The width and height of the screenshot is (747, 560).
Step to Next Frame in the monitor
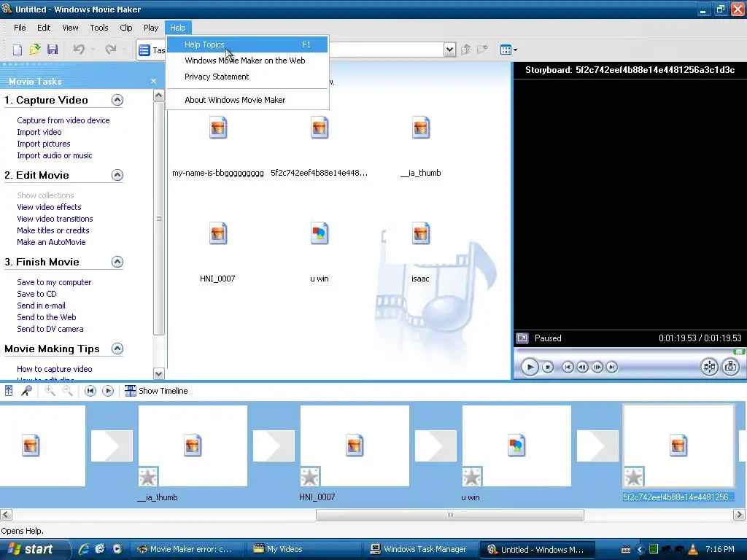597,367
